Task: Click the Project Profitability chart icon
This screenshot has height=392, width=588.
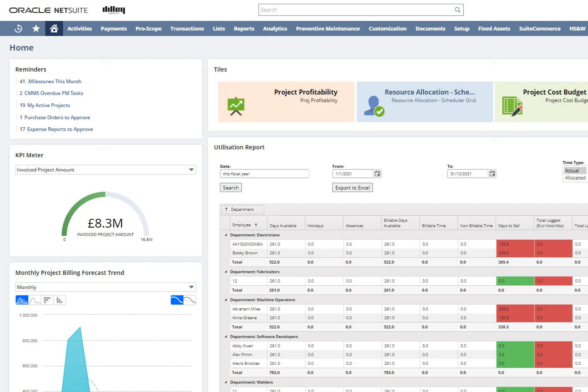Action: pyautogui.click(x=236, y=106)
